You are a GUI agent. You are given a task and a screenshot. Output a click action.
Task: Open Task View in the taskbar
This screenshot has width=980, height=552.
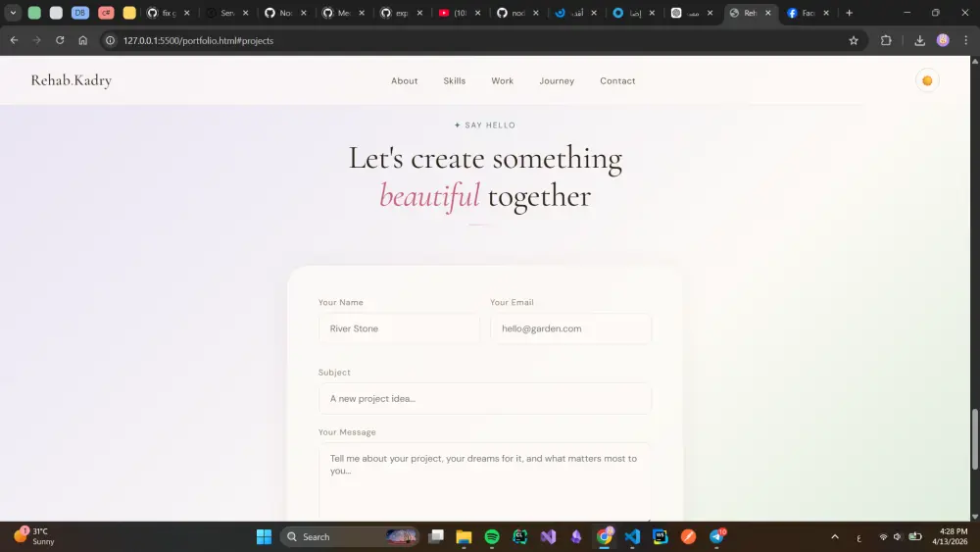pyautogui.click(x=436, y=536)
